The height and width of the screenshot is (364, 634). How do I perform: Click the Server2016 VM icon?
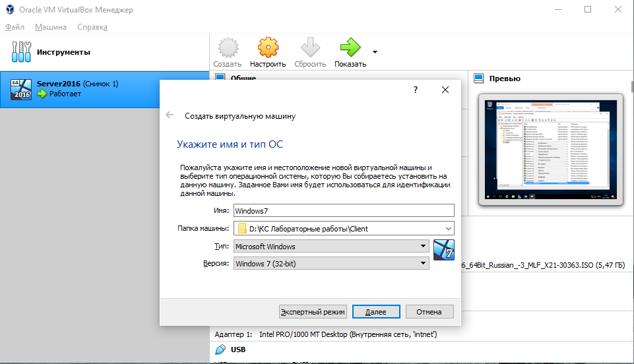click(20, 89)
